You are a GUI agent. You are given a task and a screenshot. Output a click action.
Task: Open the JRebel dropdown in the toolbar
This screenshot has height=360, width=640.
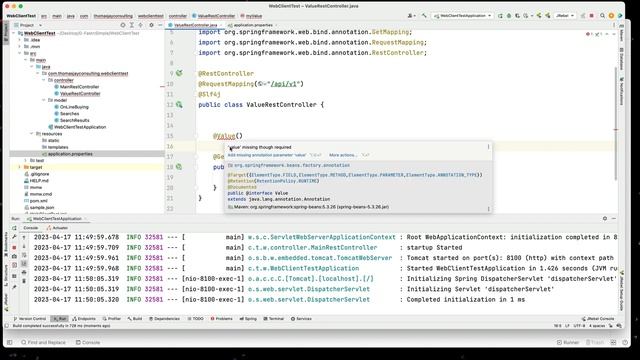point(565,16)
